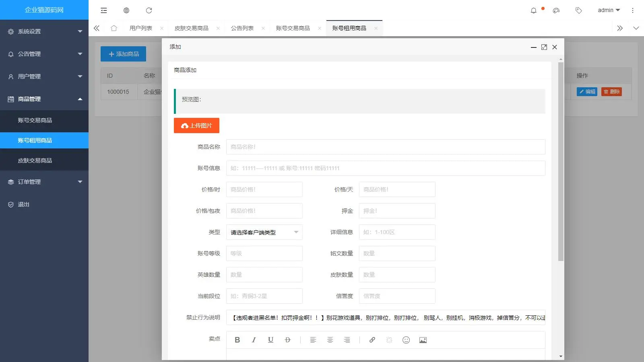Apply strikethrough formatting in the editor
Viewport: 644px width, 362px height.
pos(287,340)
